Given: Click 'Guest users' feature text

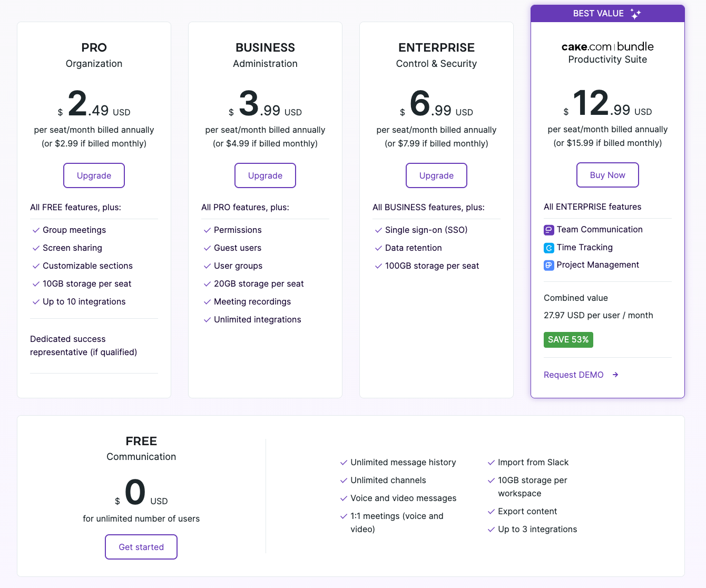Looking at the screenshot, I should pyautogui.click(x=238, y=248).
